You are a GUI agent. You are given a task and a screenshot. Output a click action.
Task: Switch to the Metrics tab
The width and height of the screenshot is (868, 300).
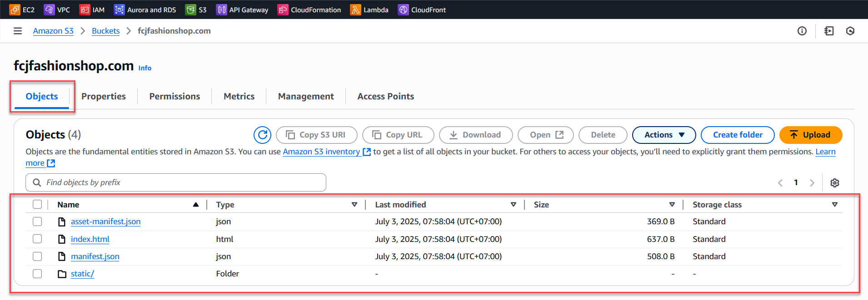click(239, 96)
